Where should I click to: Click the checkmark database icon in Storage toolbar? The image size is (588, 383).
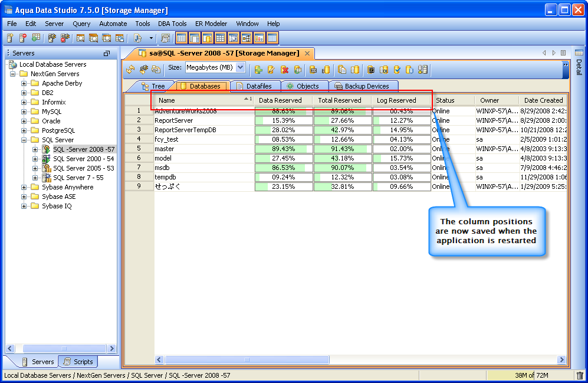click(x=397, y=70)
